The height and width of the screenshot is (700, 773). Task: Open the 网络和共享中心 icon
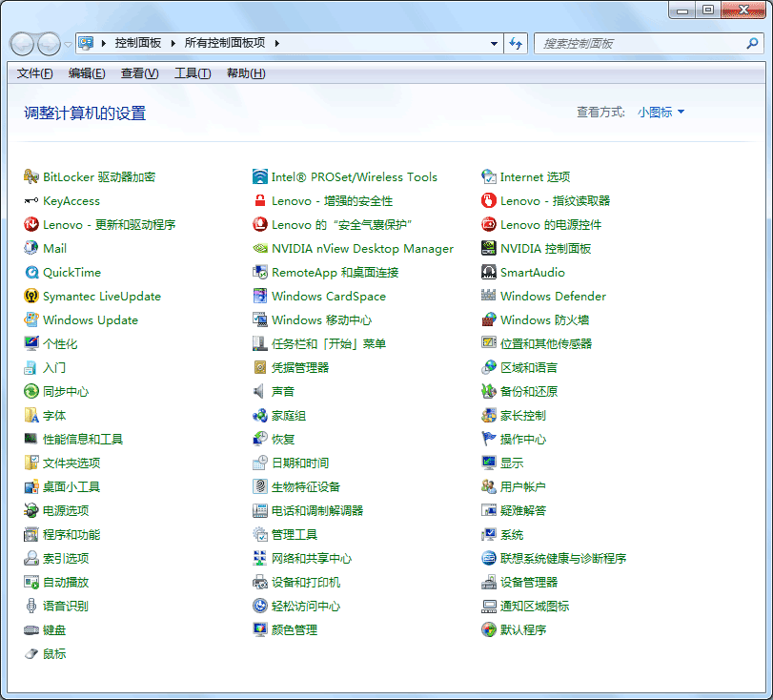pos(260,558)
